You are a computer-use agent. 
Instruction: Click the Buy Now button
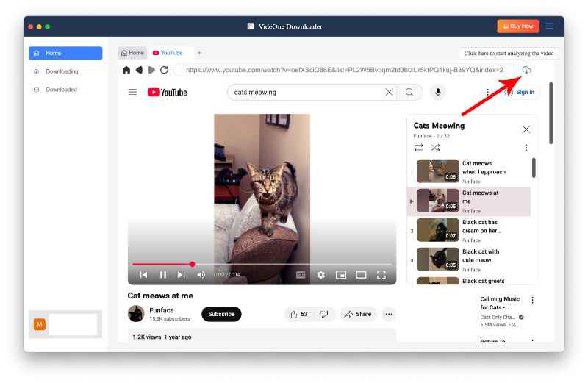tap(518, 26)
